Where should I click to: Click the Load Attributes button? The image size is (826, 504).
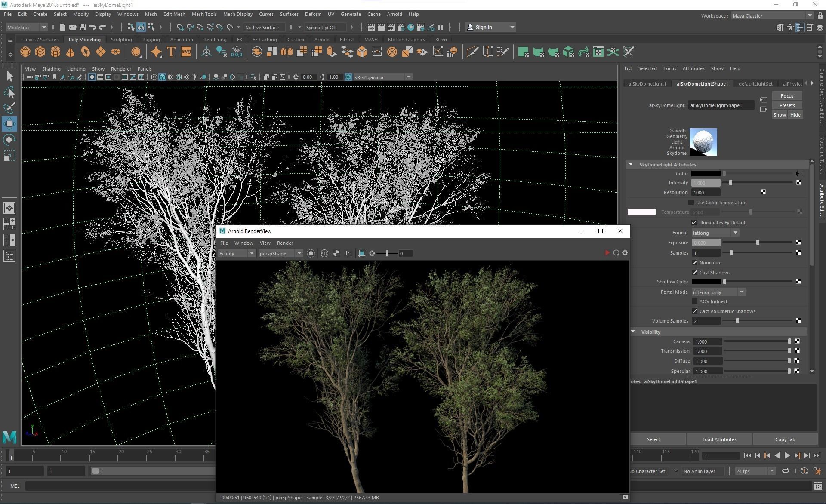[719, 439]
